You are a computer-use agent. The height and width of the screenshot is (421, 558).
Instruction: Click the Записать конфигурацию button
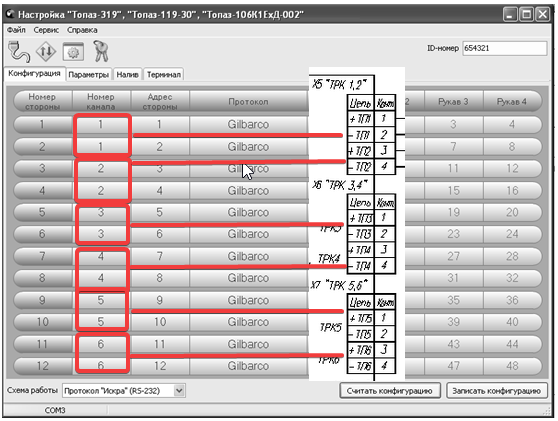(496, 391)
